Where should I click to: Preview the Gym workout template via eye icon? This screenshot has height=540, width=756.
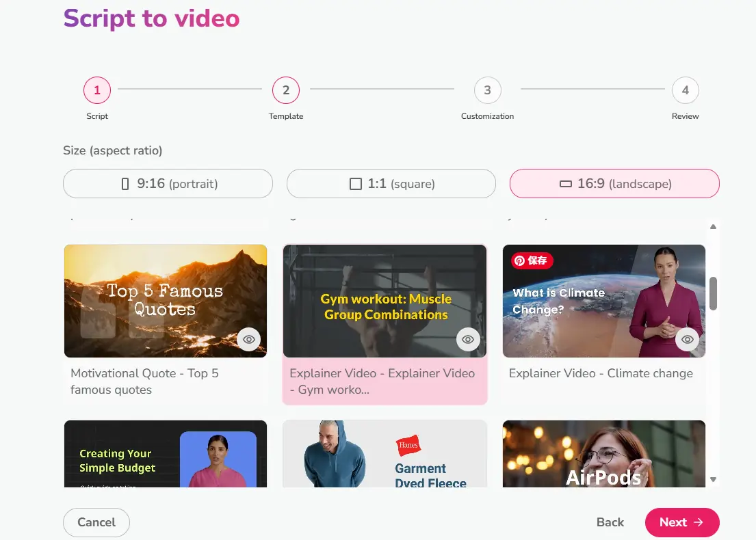click(x=468, y=339)
